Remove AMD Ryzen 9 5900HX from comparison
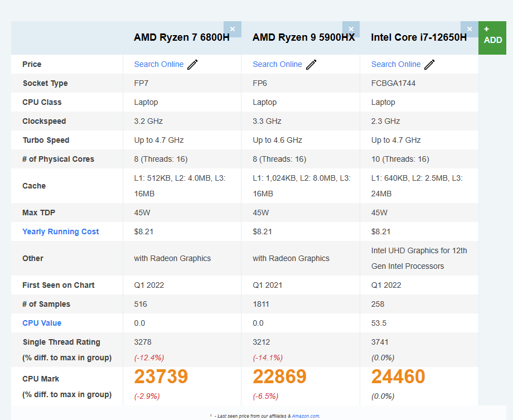 (x=351, y=30)
